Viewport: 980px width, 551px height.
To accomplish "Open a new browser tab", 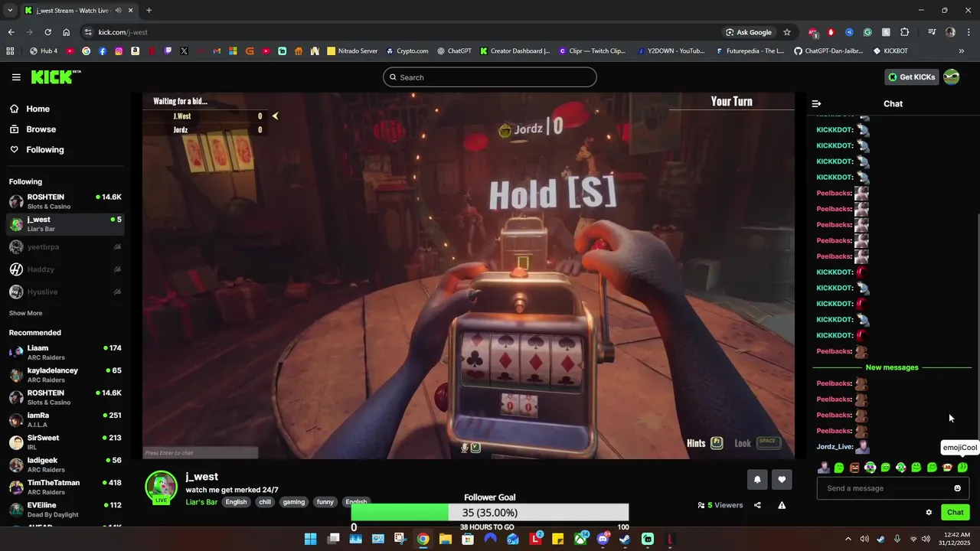I will (149, 11).
